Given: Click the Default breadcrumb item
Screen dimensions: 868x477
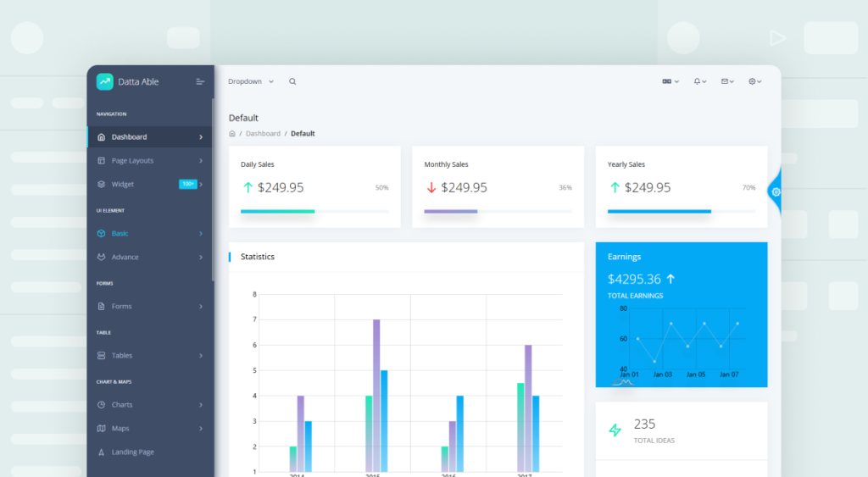Looking at the screenshot, I should [303, 133].
